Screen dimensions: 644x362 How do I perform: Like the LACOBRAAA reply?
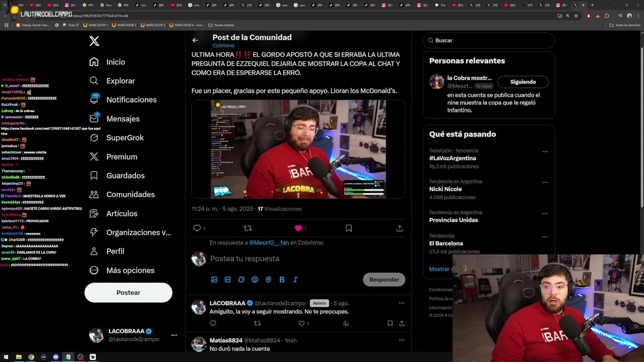click(x=302, y=323)
